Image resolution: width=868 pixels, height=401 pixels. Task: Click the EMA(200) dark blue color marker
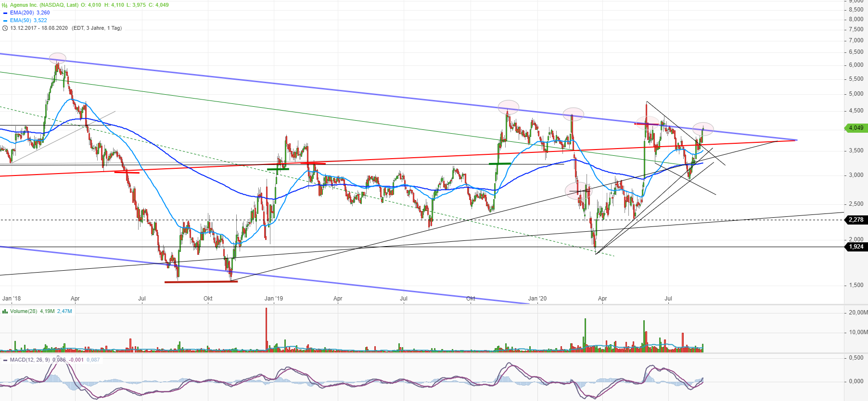tap(5, 13)
